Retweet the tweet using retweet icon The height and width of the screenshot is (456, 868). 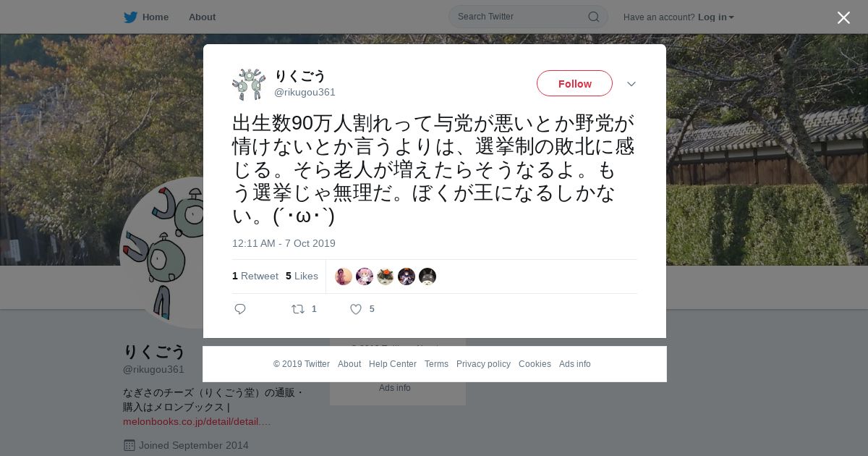[298, 309]
